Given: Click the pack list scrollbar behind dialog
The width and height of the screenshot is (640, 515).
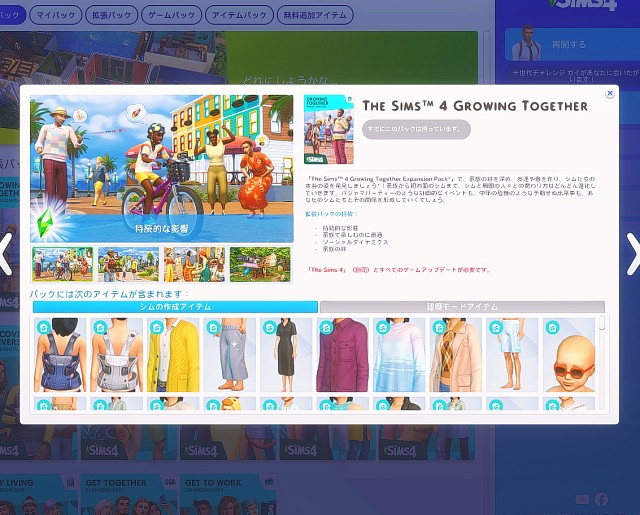Looking at the screenshot, I should [x=486, y=57].
